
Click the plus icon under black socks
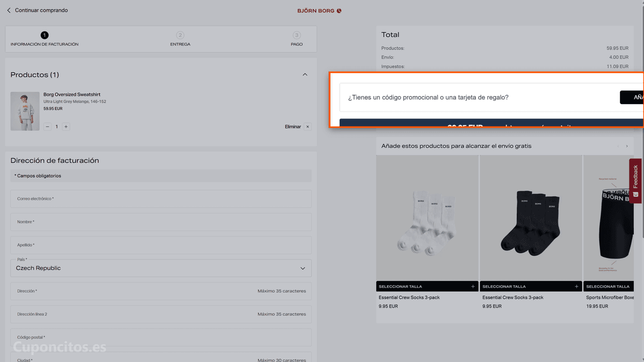576,286
